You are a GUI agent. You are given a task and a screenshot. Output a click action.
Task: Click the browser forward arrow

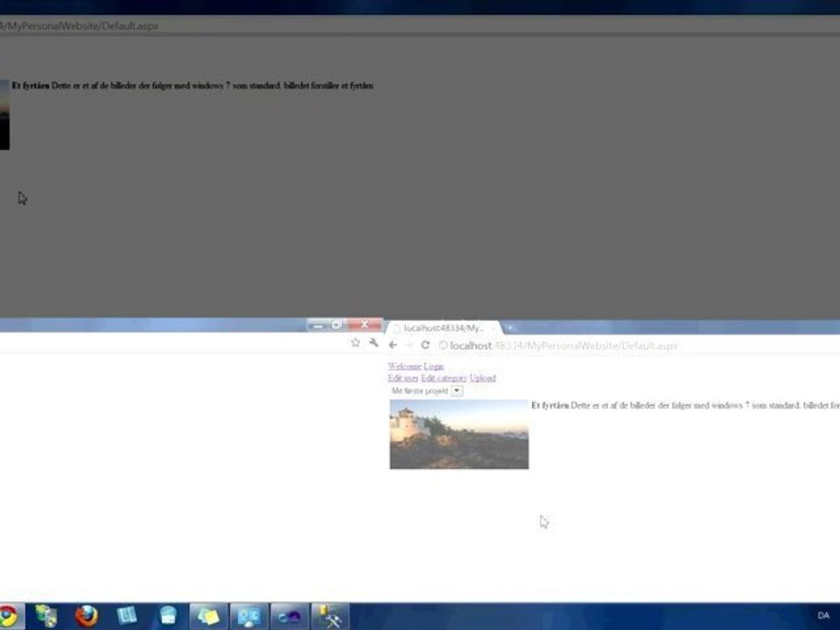409,346
